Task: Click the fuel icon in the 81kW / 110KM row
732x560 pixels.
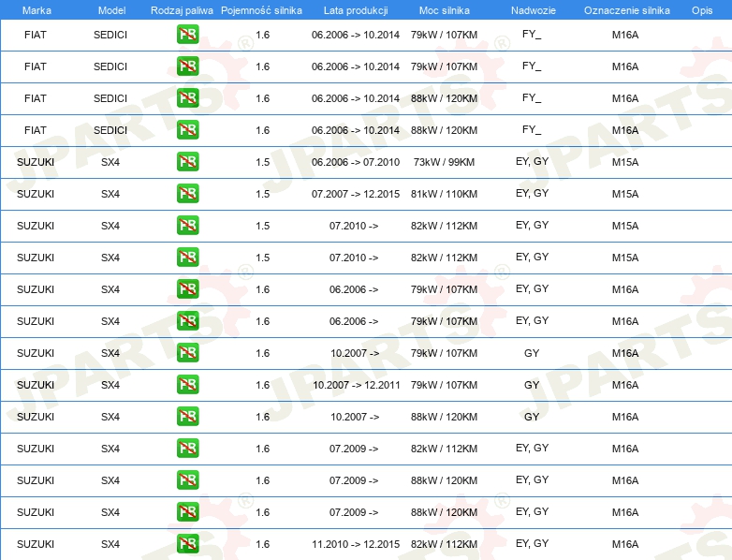Action: pos(187,193)
